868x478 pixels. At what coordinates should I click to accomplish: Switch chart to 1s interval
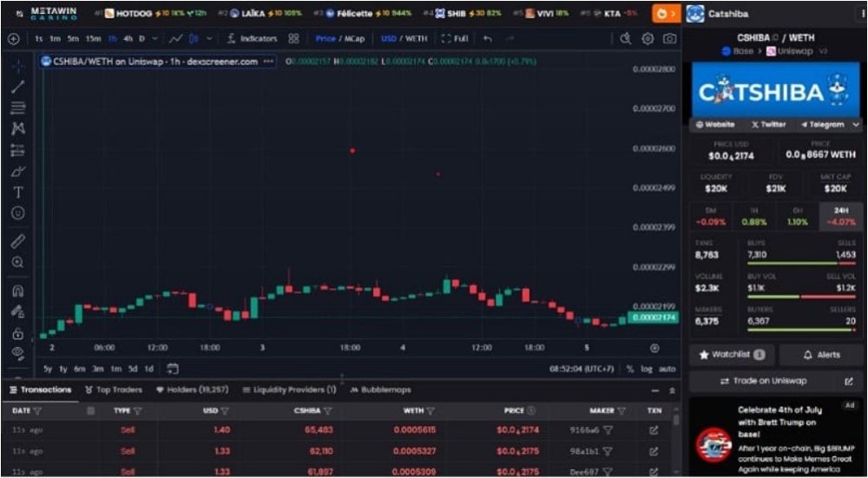pos(39,39)
